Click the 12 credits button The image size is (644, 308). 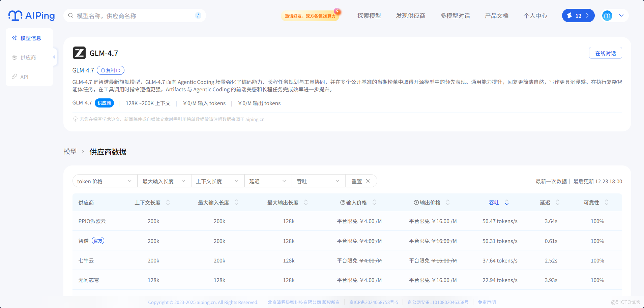tap(578, 16)
